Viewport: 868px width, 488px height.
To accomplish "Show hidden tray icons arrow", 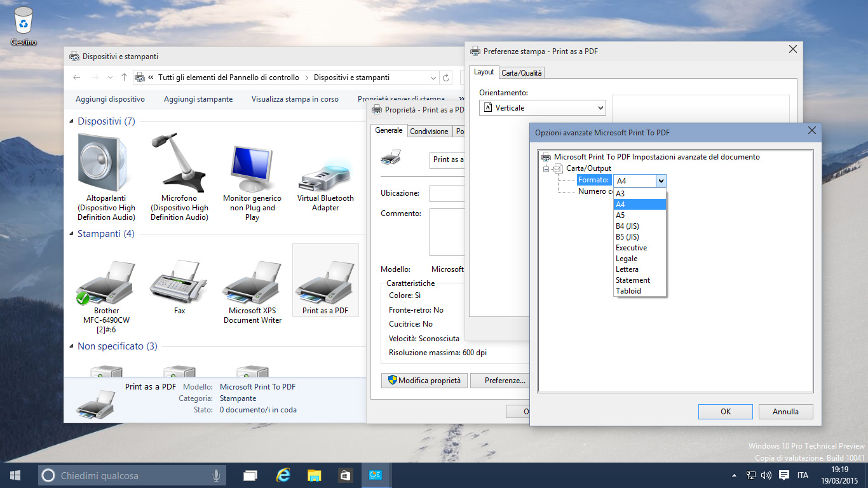I will [x=735, y=475].
